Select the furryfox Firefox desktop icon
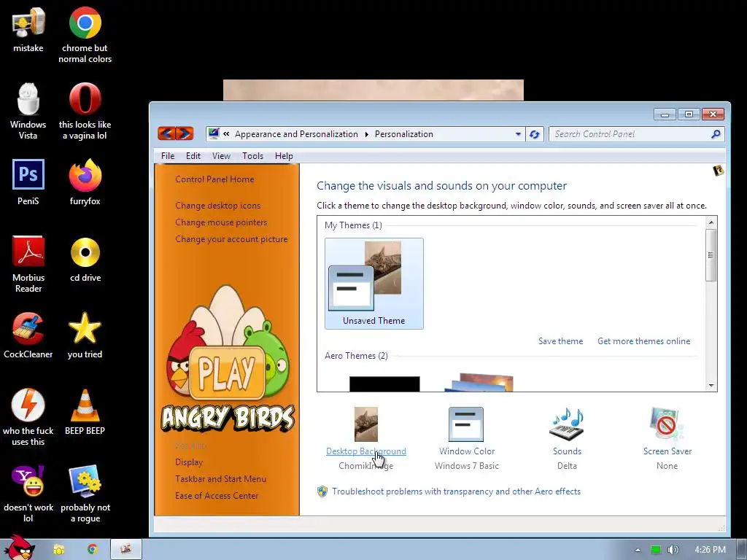This screenshot has height=560, width=747. pos(85,182)
